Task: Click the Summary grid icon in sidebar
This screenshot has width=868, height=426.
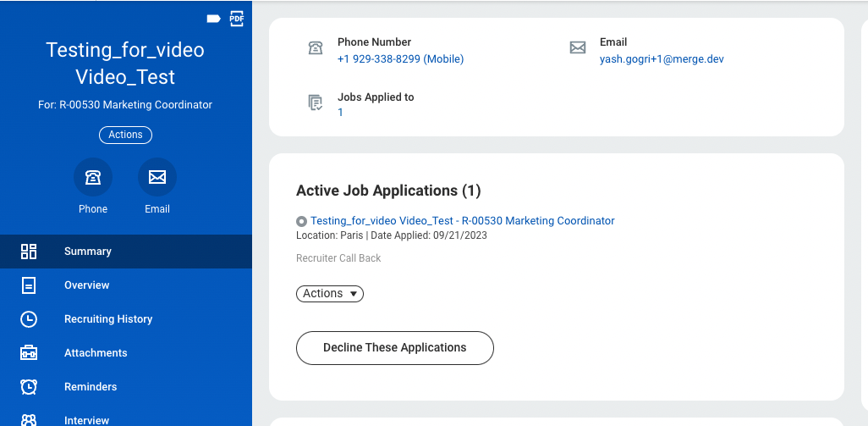Action: [29, 252]
